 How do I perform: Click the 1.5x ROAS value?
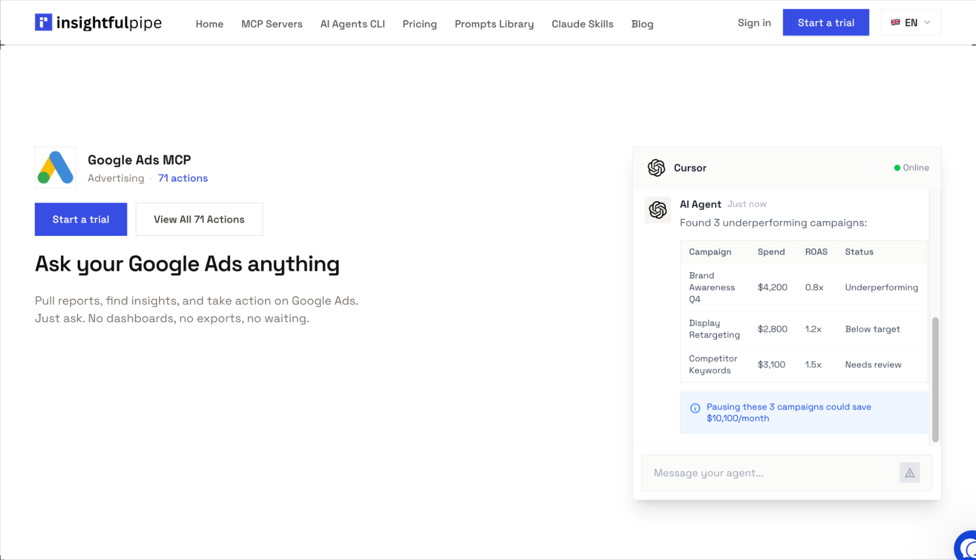click(x=813, y=365)
